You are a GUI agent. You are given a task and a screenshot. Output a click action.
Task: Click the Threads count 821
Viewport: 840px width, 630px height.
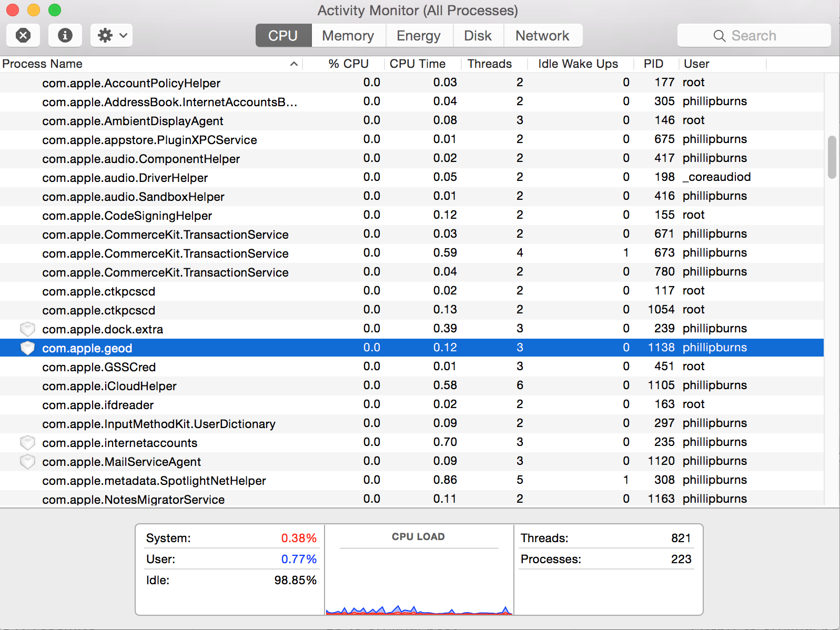click(x=681, y=538)
